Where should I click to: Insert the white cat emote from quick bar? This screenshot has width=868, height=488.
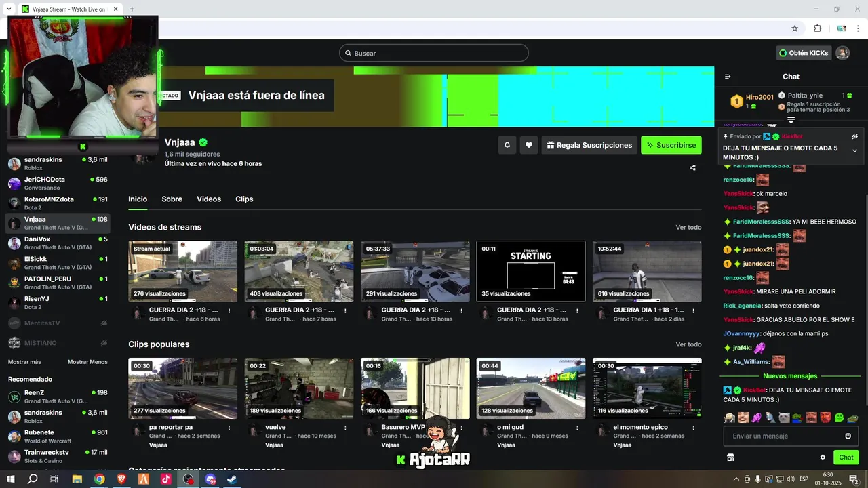click(x=784, y=418)
